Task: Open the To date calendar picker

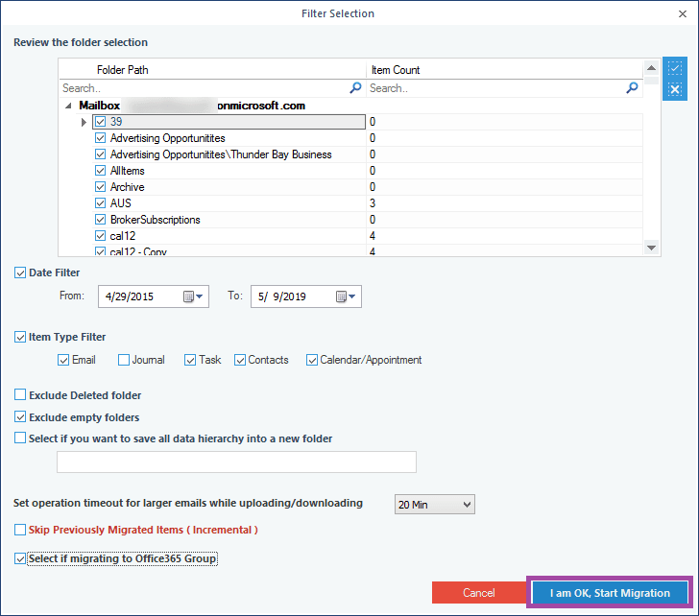Action: [347, 296]
